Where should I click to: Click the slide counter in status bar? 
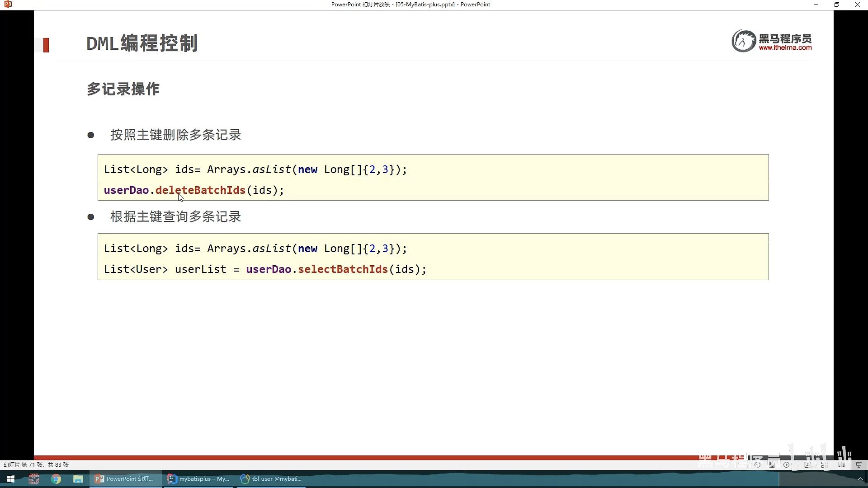tap(36, 465)
